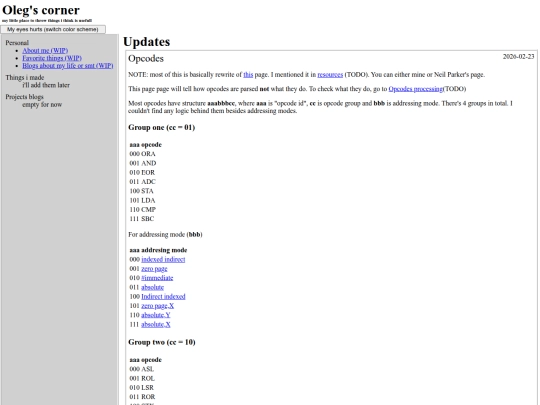Click the '110 CMP' opcode row
This screenshot has height=405, width=540.
tap(143, 210)
